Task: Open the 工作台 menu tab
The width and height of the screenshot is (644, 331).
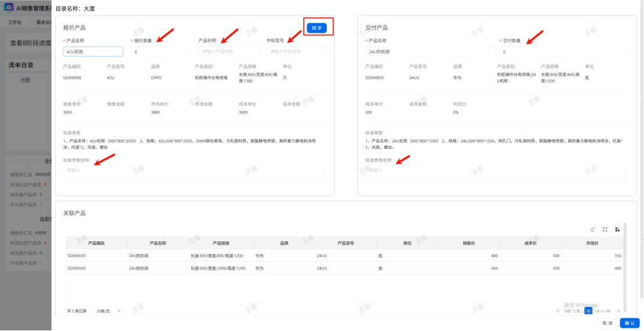Action: coord(15,23)
